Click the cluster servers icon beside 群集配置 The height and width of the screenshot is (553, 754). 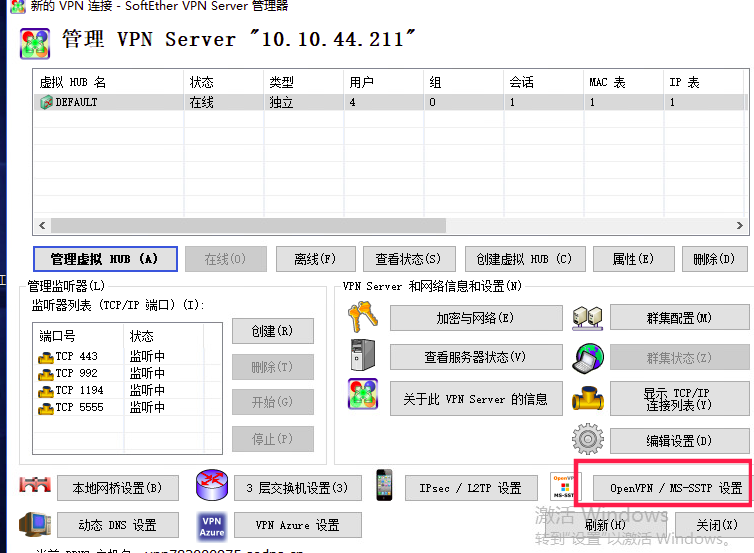coord(588,318)
